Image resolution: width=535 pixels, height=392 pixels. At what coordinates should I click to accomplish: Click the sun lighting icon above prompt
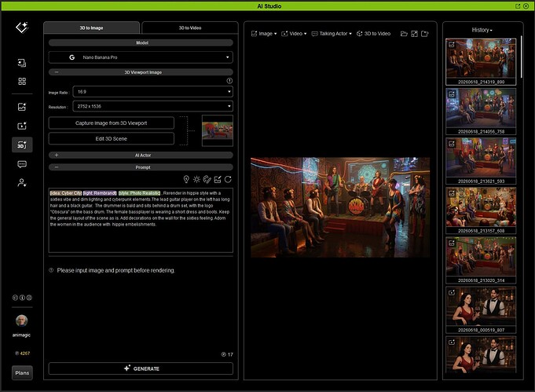[197, 179]
